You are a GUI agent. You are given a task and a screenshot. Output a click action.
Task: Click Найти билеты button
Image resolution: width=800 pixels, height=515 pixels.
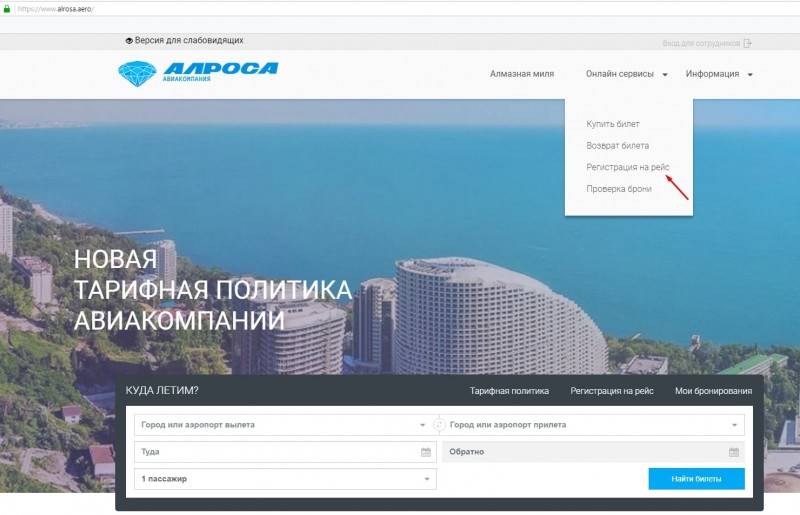[x=696, y=479]
